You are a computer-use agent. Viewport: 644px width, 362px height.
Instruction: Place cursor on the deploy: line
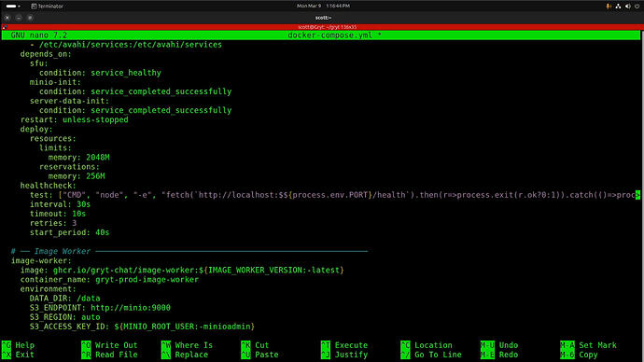[36, 130]
